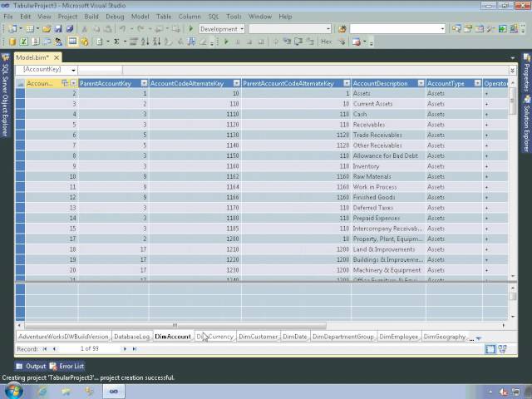The image size is (532, 399).
Task: Go to last record arrow
Action: click(135, 349)
